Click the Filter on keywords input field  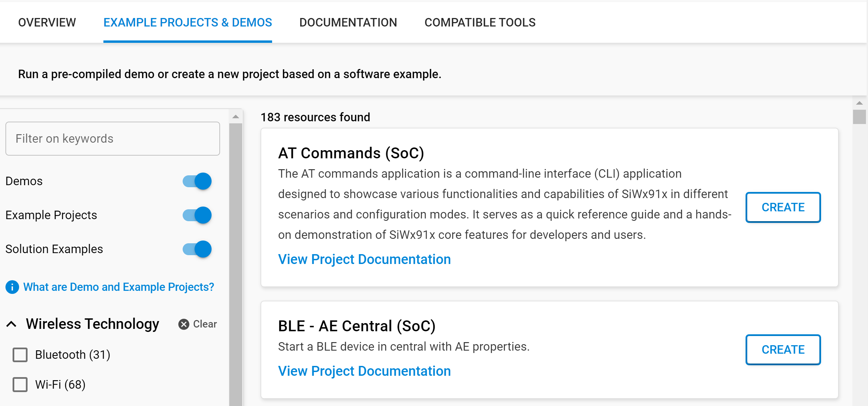click(113, 138)
